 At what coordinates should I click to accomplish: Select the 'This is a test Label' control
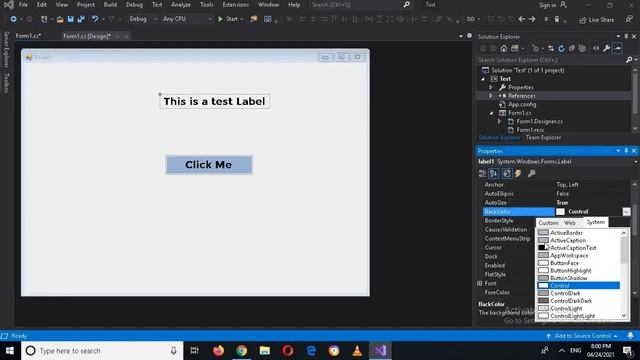[x=214, y=101]
